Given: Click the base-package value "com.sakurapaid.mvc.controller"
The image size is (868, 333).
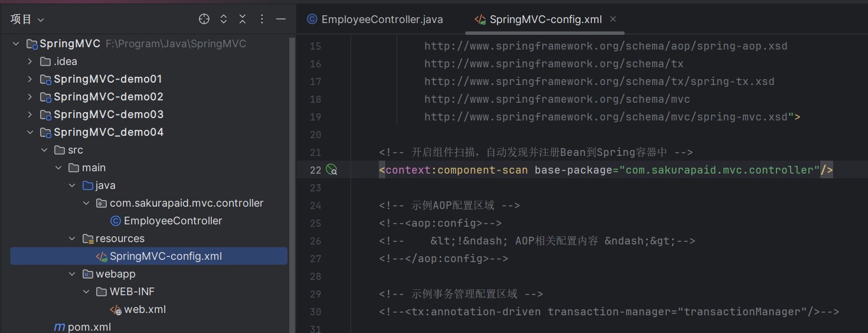Looking at the screenshot, I should [719, 170].
